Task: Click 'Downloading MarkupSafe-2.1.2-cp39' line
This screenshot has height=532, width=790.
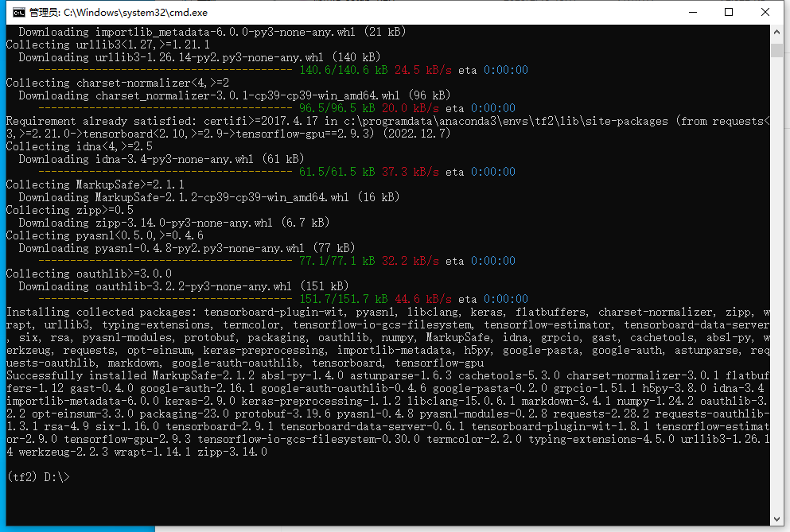Action: click(x=209, y=197)
